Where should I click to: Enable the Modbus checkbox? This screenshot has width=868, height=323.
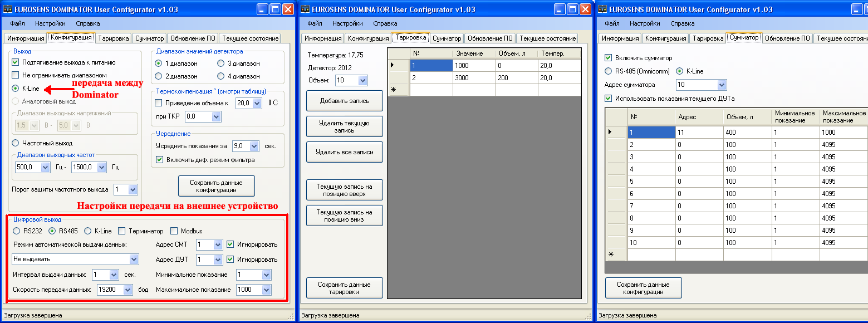174,231
